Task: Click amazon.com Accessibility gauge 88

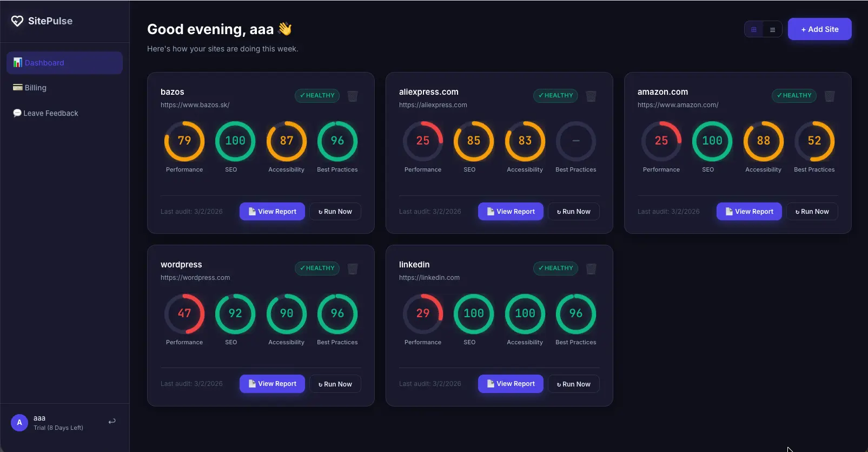Action: coord(764,141)
